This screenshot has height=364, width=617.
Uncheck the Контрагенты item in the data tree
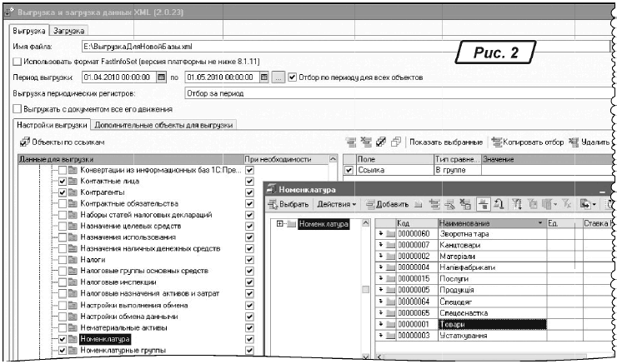pyautogui.click(x=62, y=192)
